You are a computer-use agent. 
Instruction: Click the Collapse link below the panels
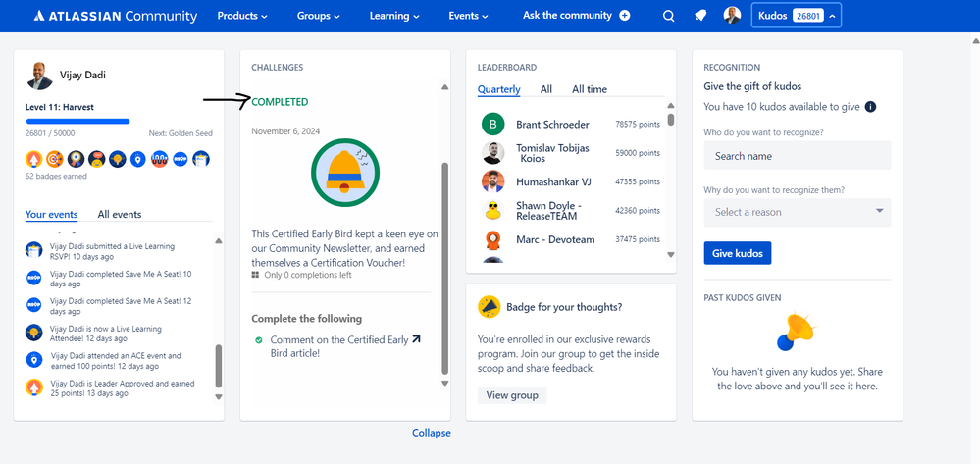[x=432, y=433]
